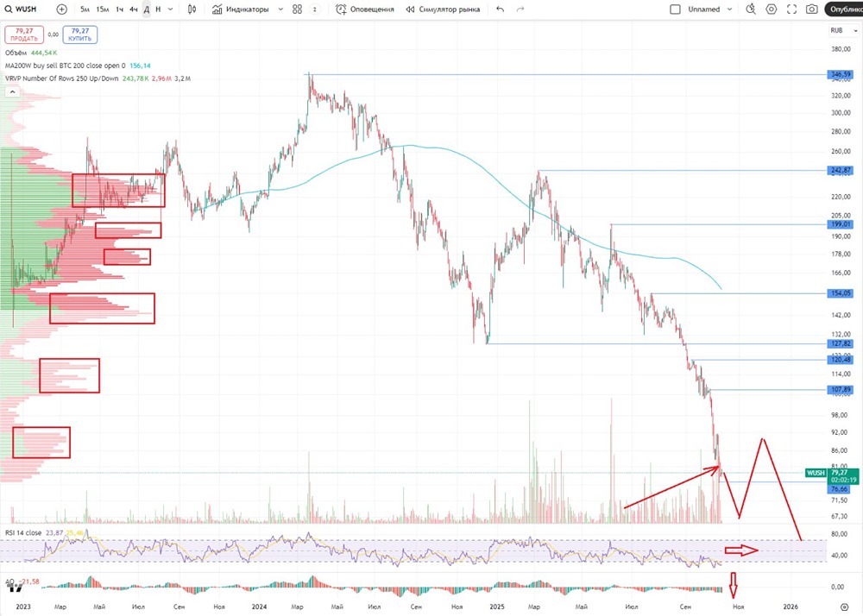Redo the chart action
The height and width of the screenshot is (616, 863).
tap(520, 9)
